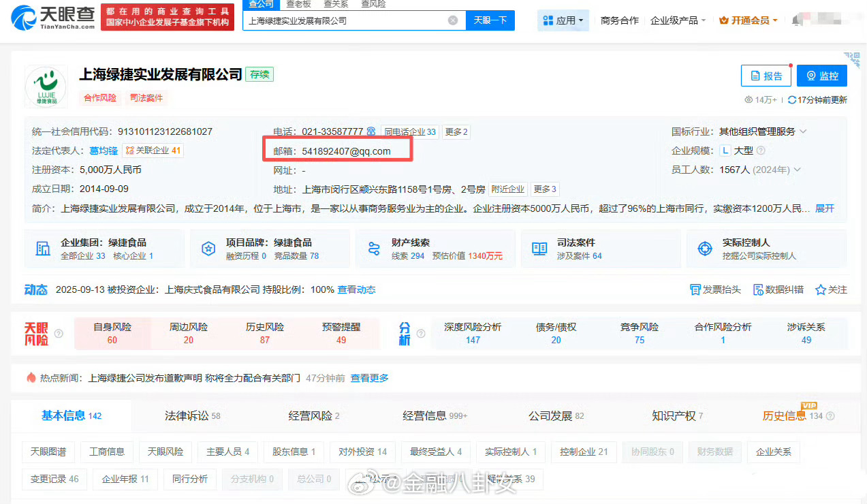The image size is (867, 504).
Task: Open the 经营风险 tab
Action: click(313, 415)
